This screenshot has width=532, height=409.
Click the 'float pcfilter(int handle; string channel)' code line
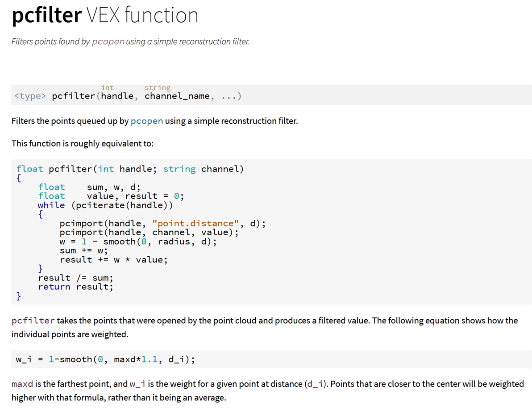(x=130, y=169)
